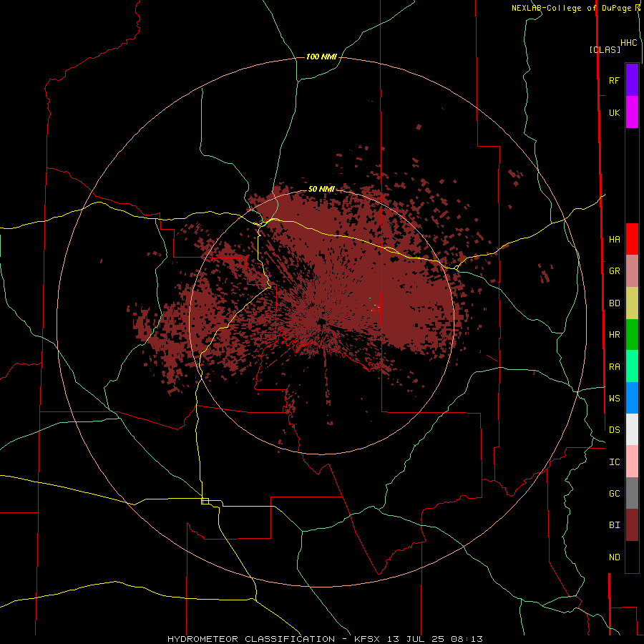Screen dimensions: 644x644
Task: Select the BD yellow legend block
Action: (632, 303)
